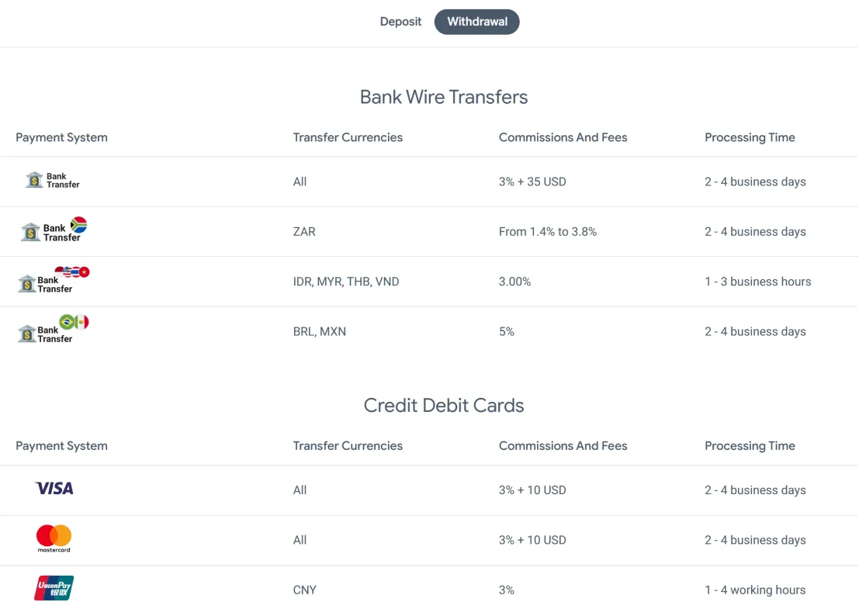Click the 1 - 4 working hours text
Screen dimensions: 859x616
[755, 590]
